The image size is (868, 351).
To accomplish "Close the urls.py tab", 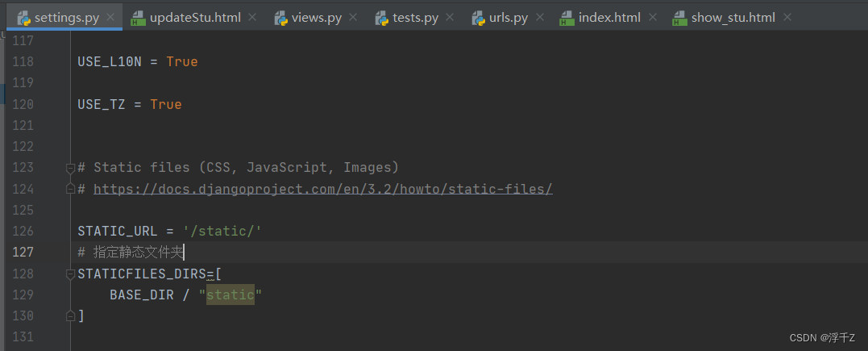I will click(539, 18).
